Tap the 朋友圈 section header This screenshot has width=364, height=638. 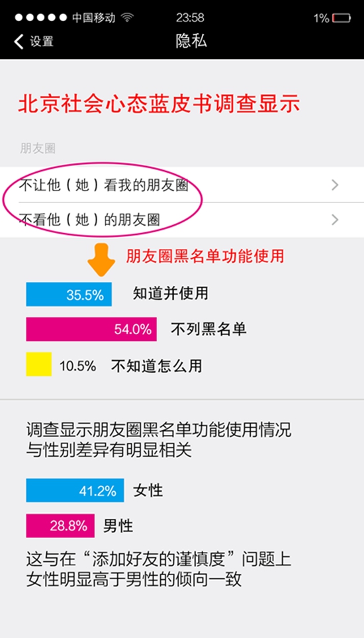click(x=38, y=148)
